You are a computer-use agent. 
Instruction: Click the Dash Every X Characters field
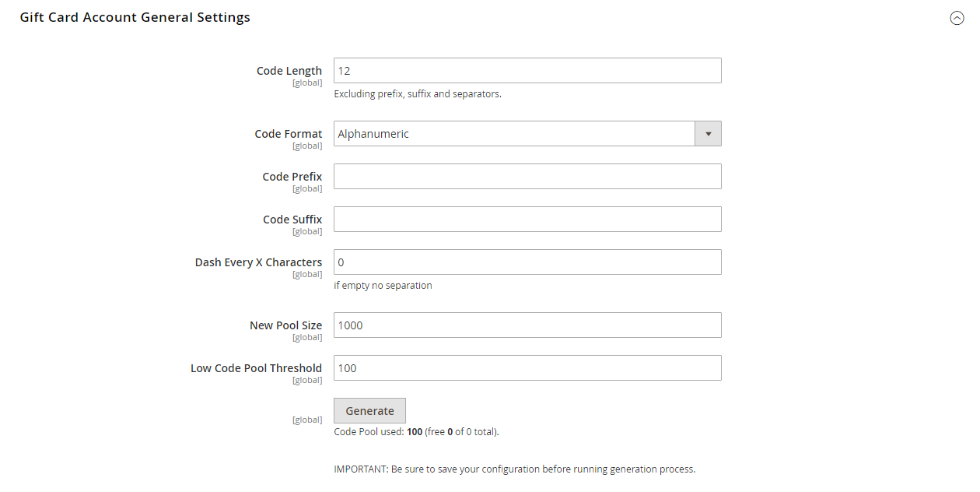(527, 262)
